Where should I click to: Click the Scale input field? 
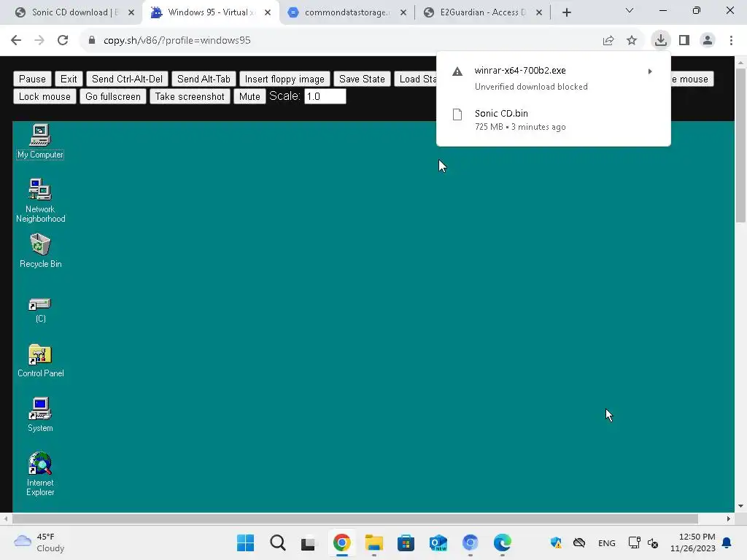pyautogui.click(x=325, y=97)
